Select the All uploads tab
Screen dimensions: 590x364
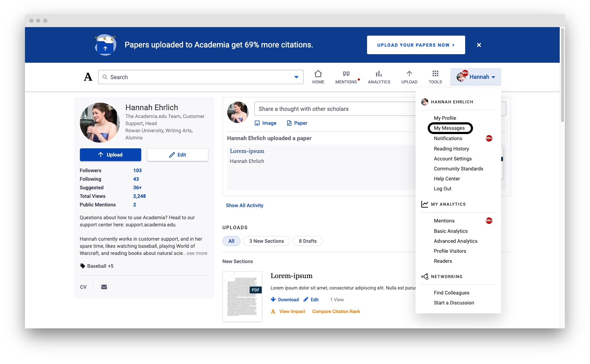pyautogui.click(x=232, y=241)
